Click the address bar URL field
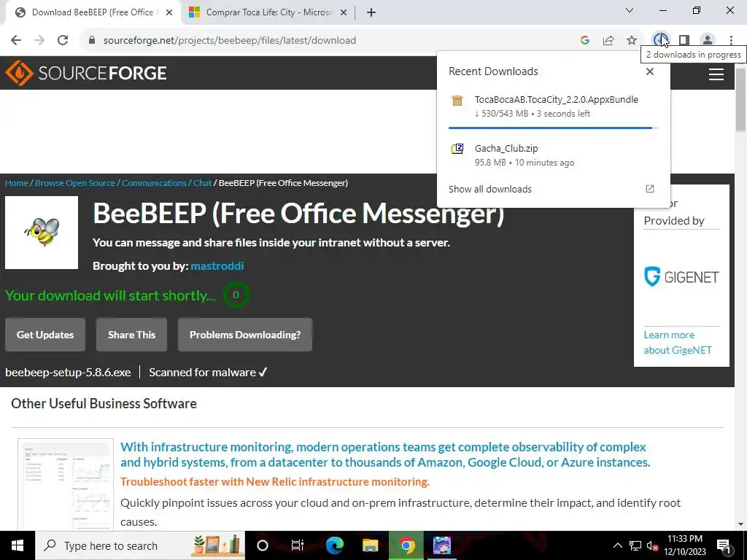747x560 pixels. point(333,41)
